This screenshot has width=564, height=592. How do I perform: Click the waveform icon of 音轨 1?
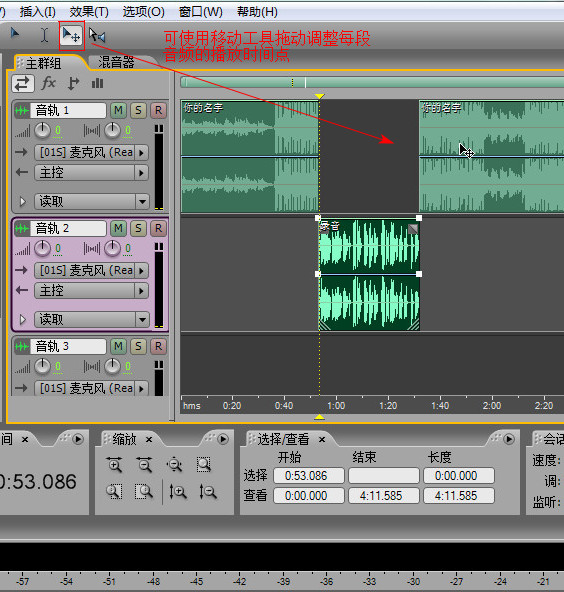click(22, 111)
